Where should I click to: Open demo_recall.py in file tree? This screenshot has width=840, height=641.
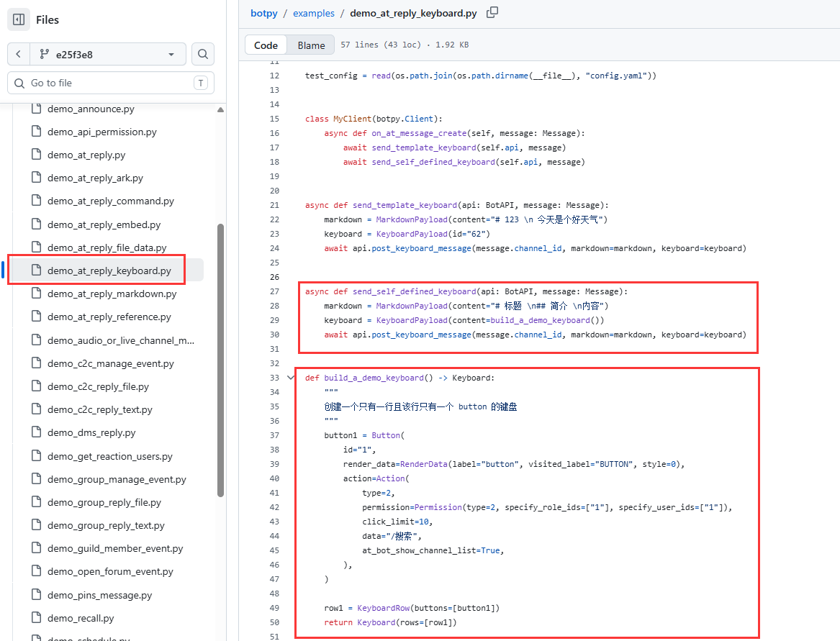(81, 617)
